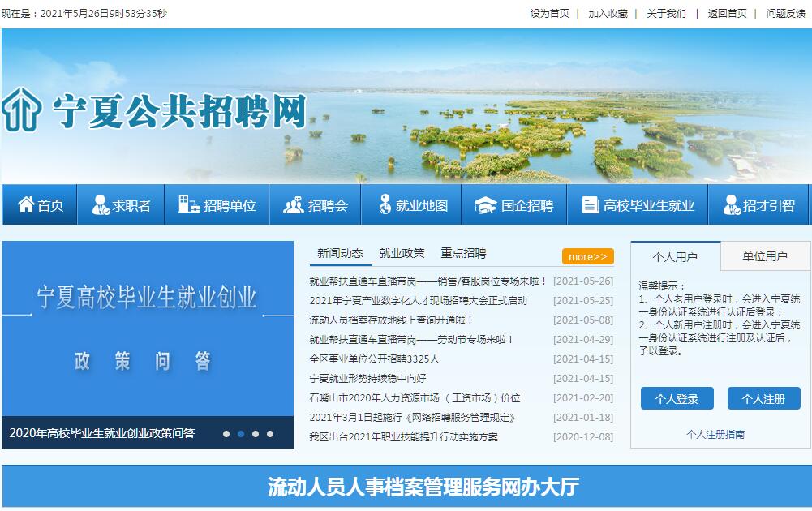Screen dimensions: 812x511
Task: Select the third carousel indicator dot
Action: 256,434
